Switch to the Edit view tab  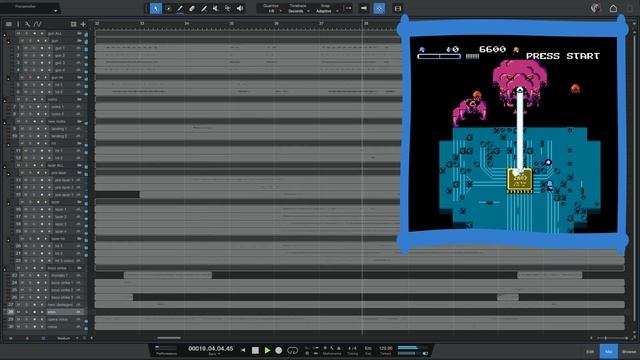coord(590,351)
